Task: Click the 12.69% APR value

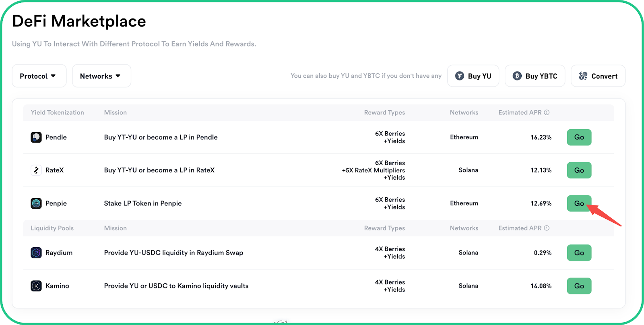Action: (541, 203)
